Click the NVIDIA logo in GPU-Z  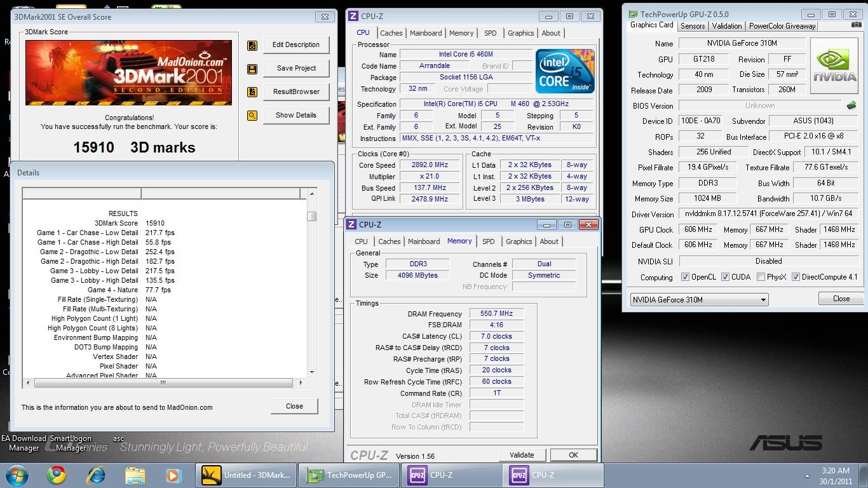click(834, 67)
